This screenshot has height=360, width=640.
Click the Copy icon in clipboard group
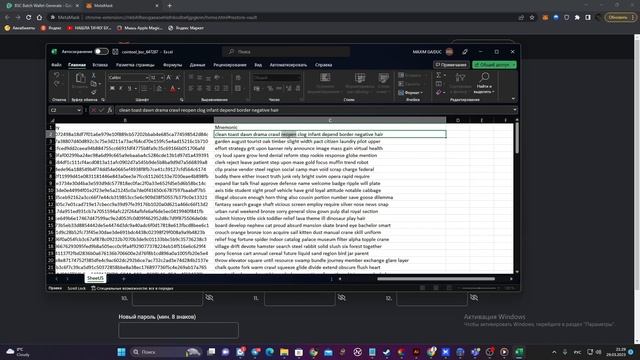pos(93,84)
